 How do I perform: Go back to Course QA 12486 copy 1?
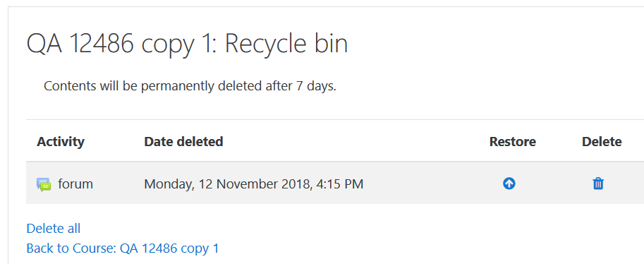(x=123, y=248)
